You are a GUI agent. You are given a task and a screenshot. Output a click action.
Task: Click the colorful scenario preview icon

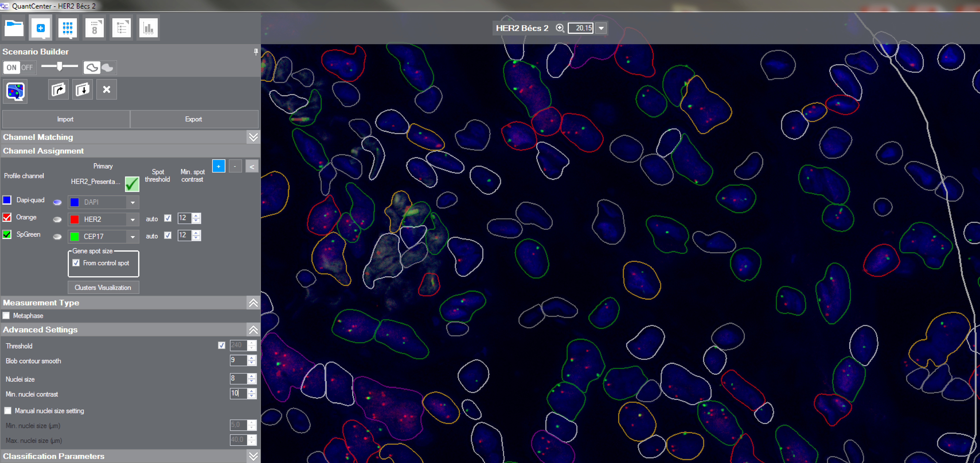[x=15, y=91]
